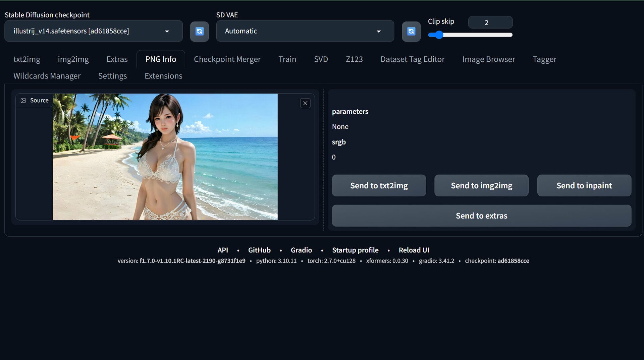Click Send to inpaint button
Viewport: 644px width, 360px height.
click(x=584, y=185)
